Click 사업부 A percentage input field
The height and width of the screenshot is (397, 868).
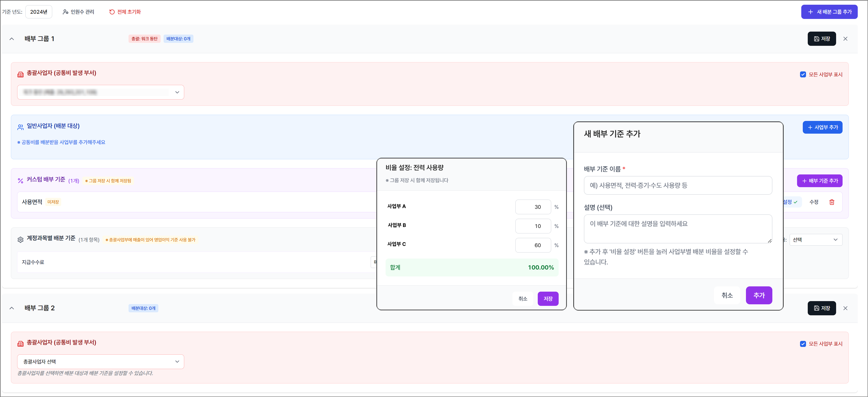click(x=533, y=207)
